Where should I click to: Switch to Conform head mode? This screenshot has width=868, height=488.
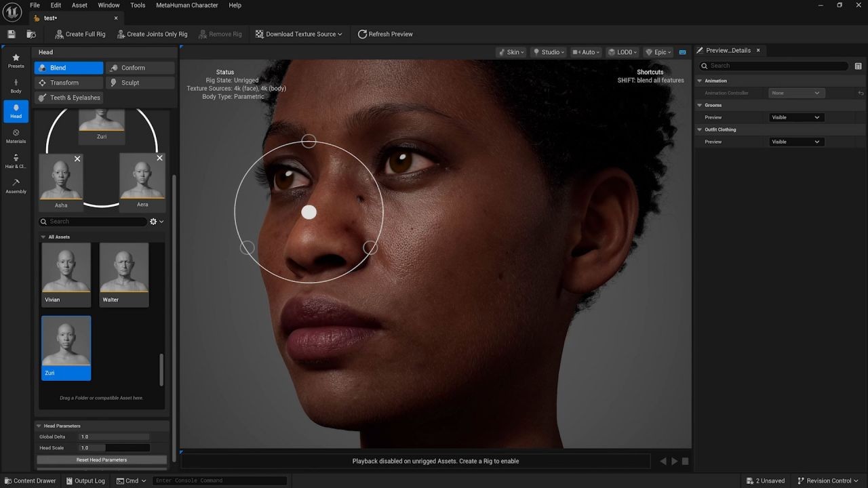tap(140, 68)
